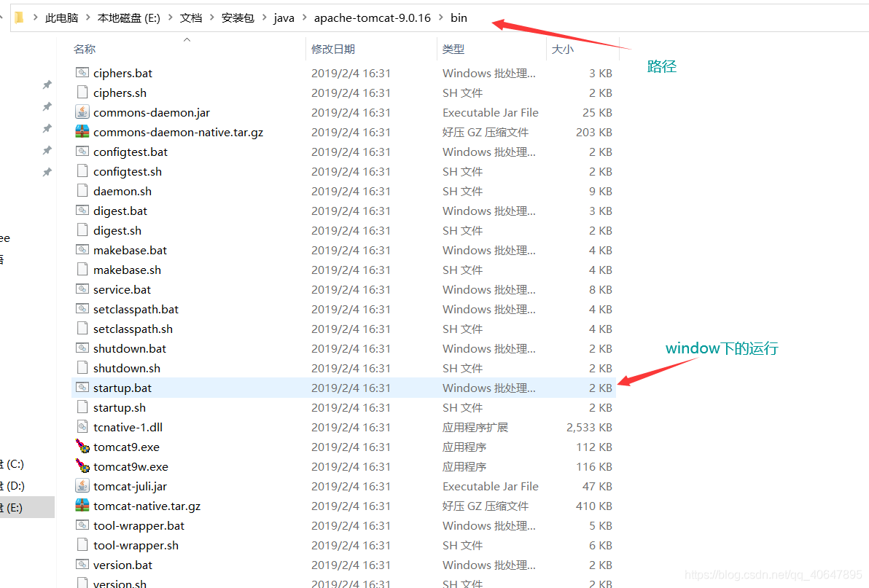Click the digest.bat file icon

[82, 211]
